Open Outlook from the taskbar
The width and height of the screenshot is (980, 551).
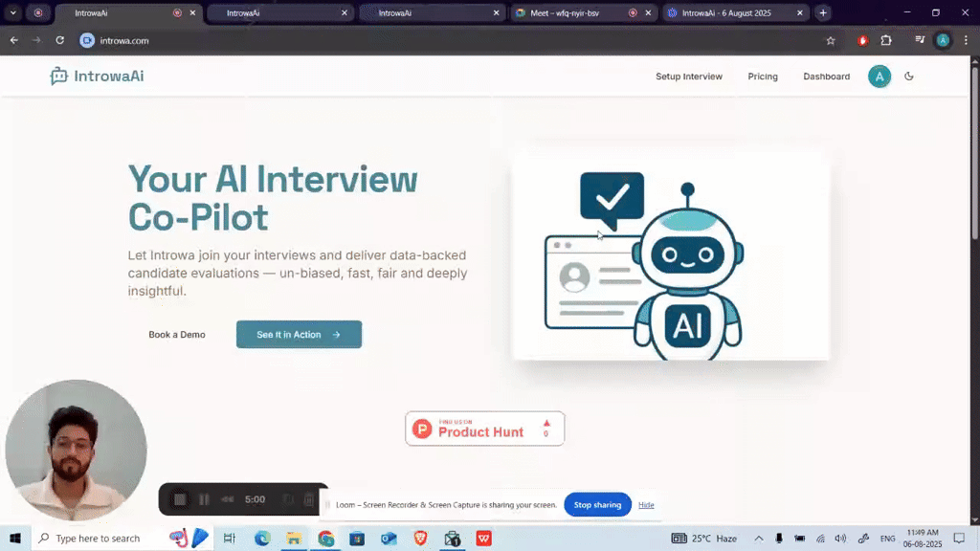coord(389,538)
